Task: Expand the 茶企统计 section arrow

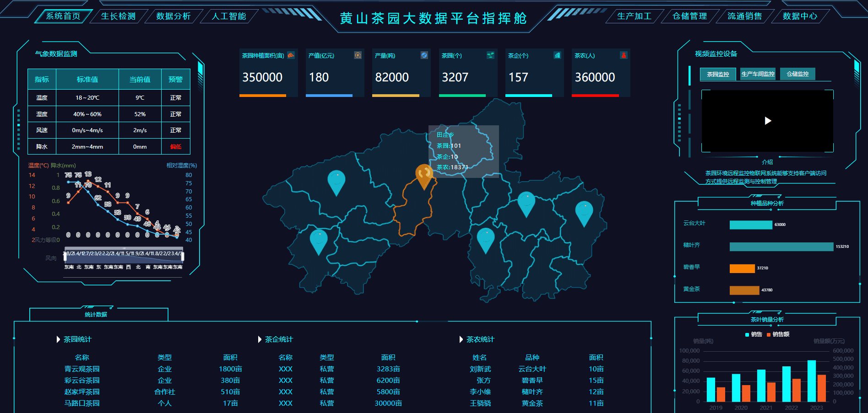Action: pos(260,339)
